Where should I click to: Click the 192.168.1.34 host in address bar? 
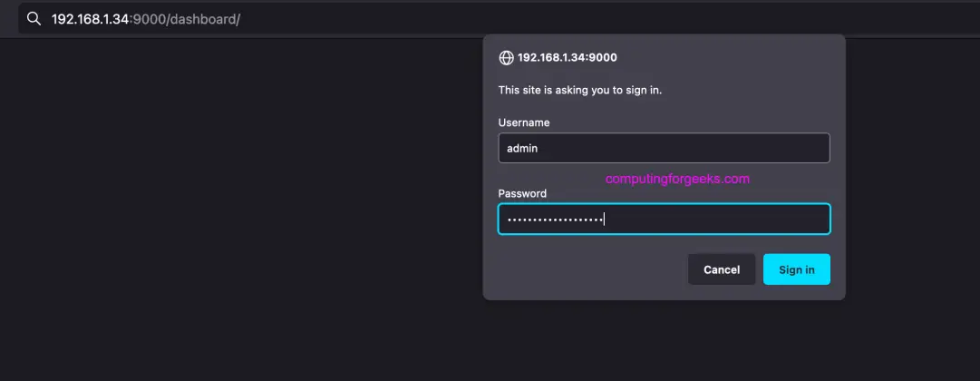(x=91, y=19)
